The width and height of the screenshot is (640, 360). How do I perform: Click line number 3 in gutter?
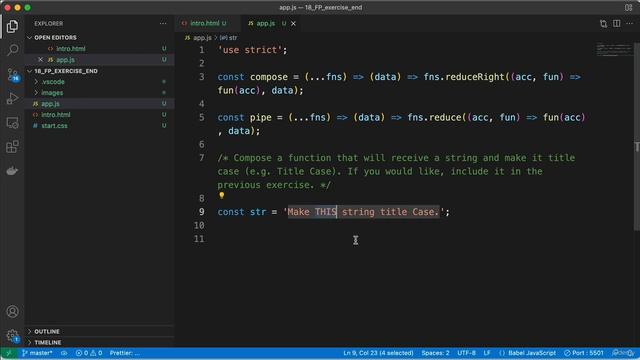coord(201,77)
